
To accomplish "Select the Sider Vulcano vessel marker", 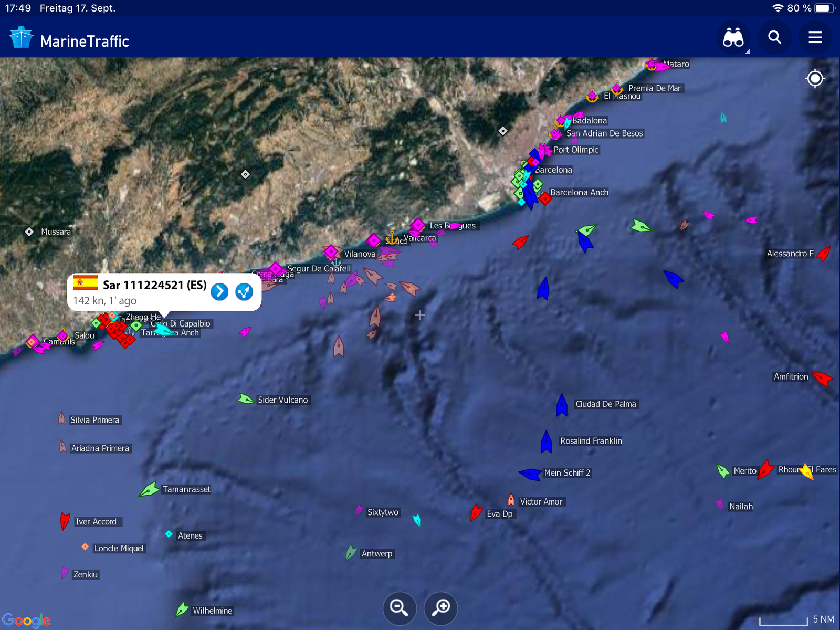I will (x=245, y=399).
